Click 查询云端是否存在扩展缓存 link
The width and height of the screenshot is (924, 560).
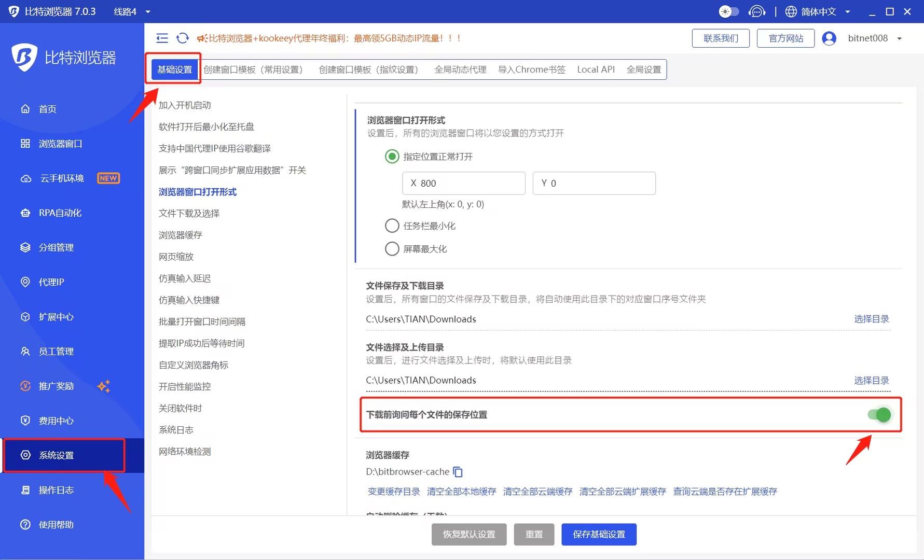725,492
